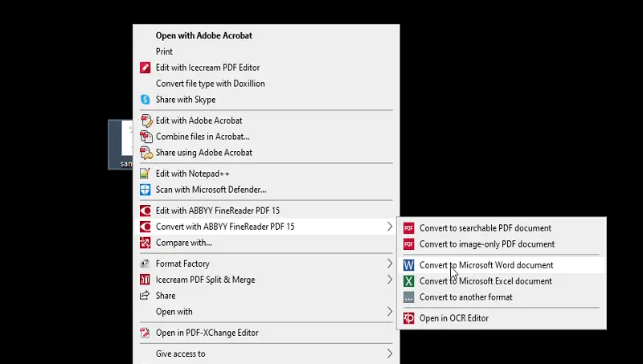The image size is (643, 364).
Task: Click the Share using Adobe Acrobat icon
Action: [x=146, y=153]
